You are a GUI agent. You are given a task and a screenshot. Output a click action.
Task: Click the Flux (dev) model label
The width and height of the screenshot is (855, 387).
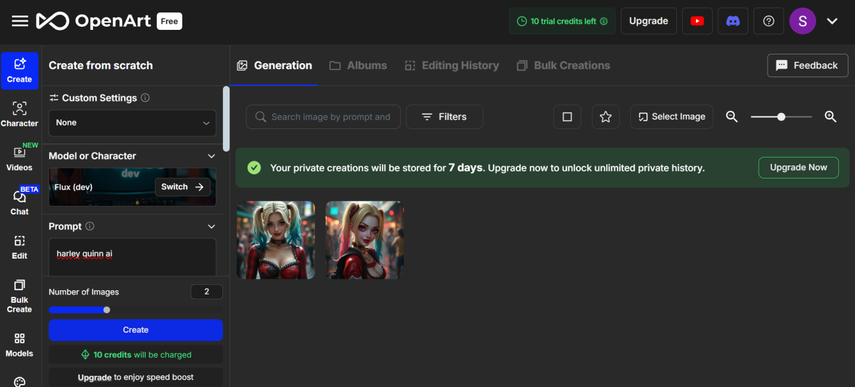coord(74,187)
